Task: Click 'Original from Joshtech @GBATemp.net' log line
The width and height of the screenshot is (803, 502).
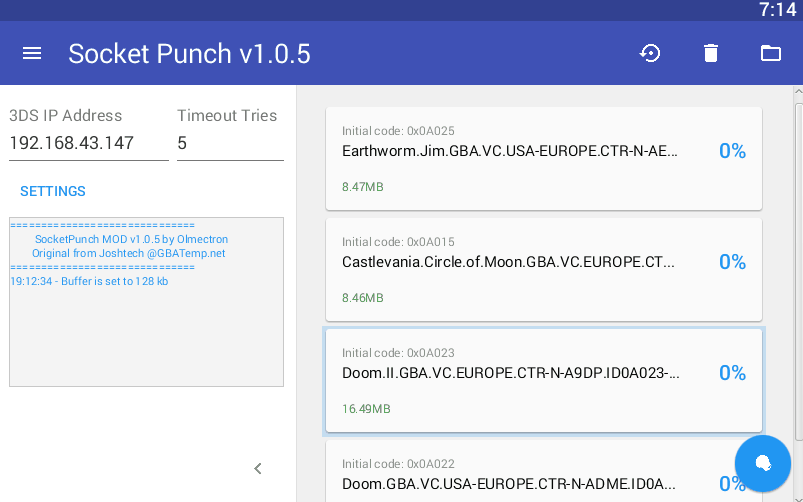Action: [x=129, y=254]
